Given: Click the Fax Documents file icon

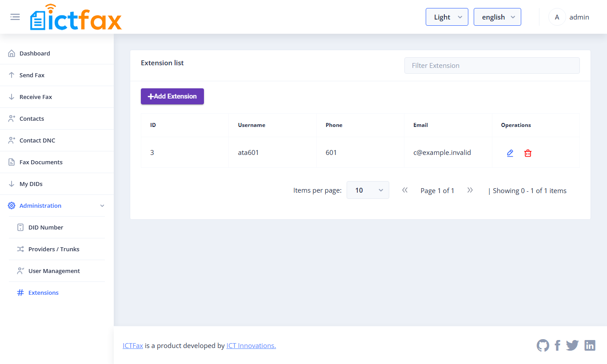Looking at the screenshot, I should tap(12, 162).
